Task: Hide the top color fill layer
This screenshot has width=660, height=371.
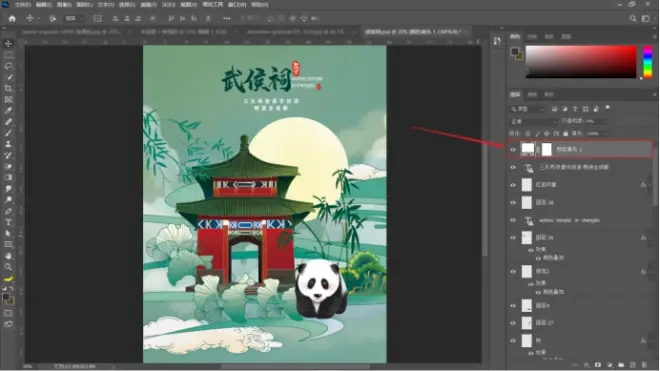Action: [x=513, y=149]
